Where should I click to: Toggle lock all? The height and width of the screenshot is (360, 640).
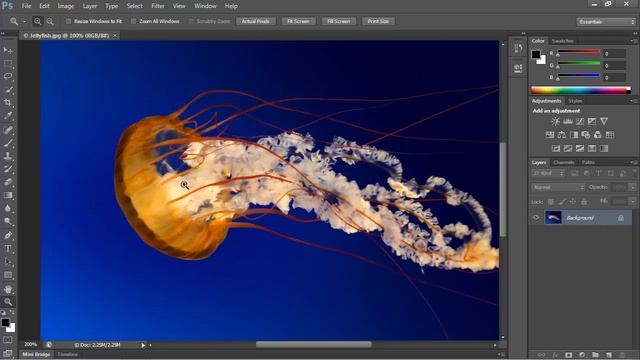coord(584,202)
